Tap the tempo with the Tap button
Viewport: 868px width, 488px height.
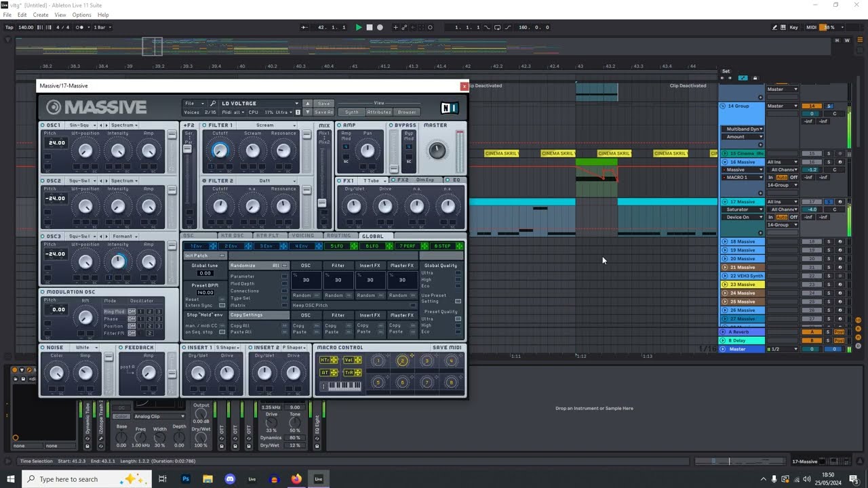[x=9, y=27]
